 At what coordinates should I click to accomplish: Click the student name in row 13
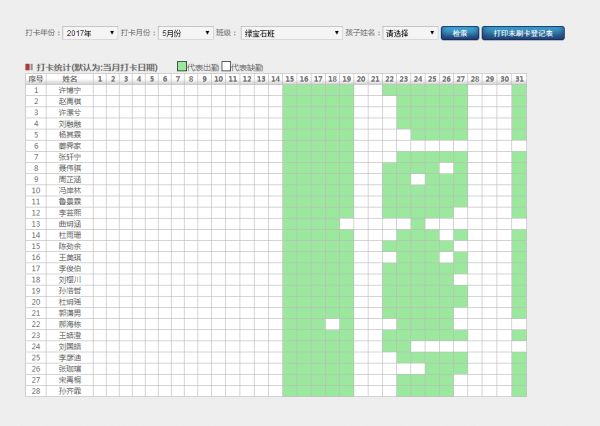point(70,224)
